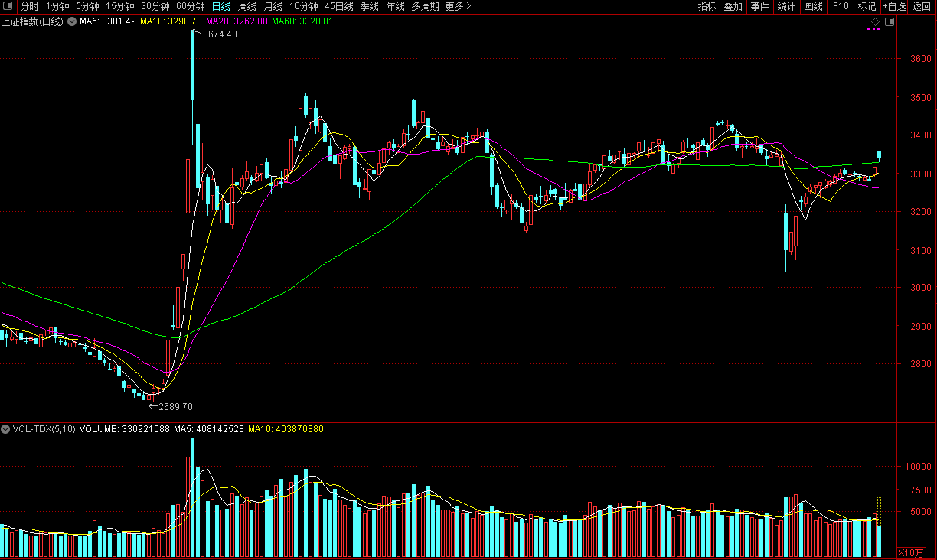Click the latest cyan candlestick at chart end
Image resolution: width=937 pixels, height=560 pixels.
click(879, 156)
